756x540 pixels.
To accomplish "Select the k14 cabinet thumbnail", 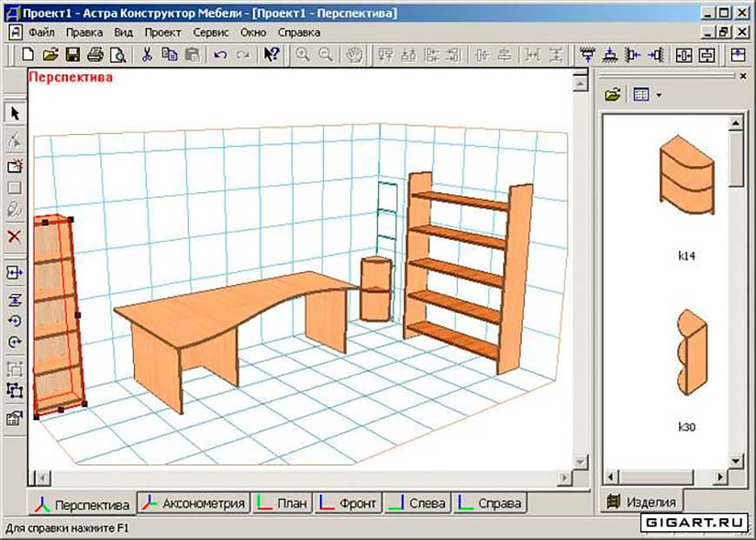I will [x=686, y=175].
